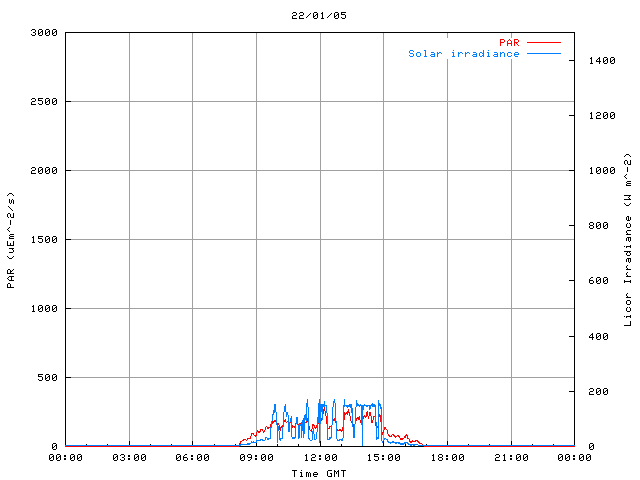Image resolution: width=640 pixels, height=480 pixels.
Task: Click the 2500 left axis value
Action: 44,102
